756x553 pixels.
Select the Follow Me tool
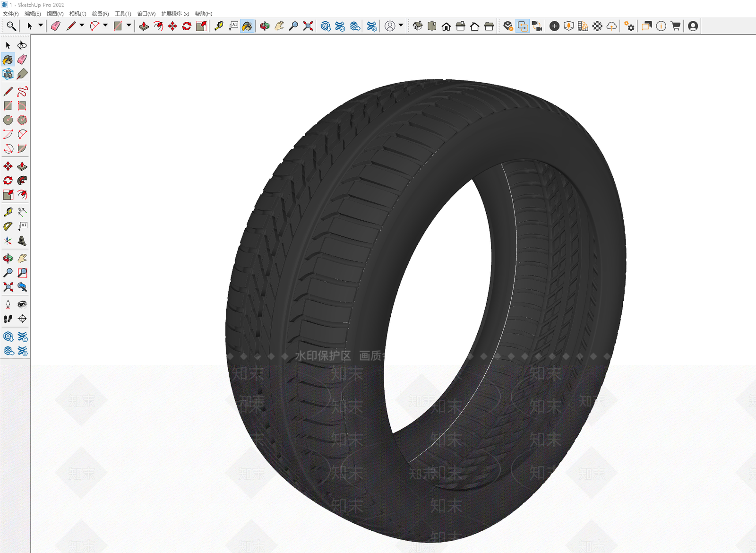pos(22,181)
